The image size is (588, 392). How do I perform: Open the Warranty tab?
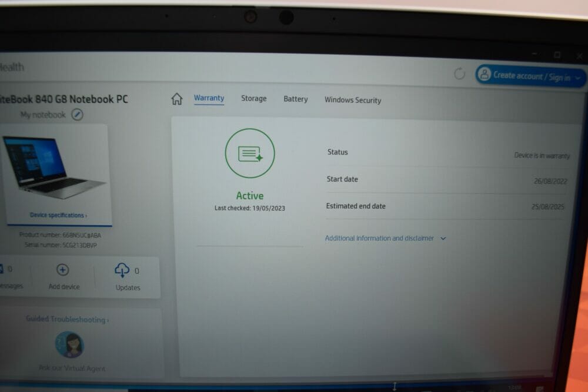coord(209,98)
